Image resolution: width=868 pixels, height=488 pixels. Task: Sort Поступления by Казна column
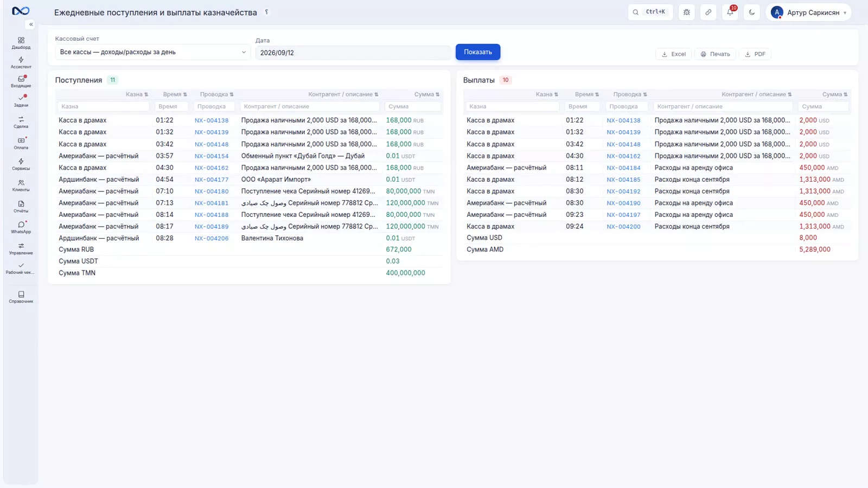tap(137, 94)
